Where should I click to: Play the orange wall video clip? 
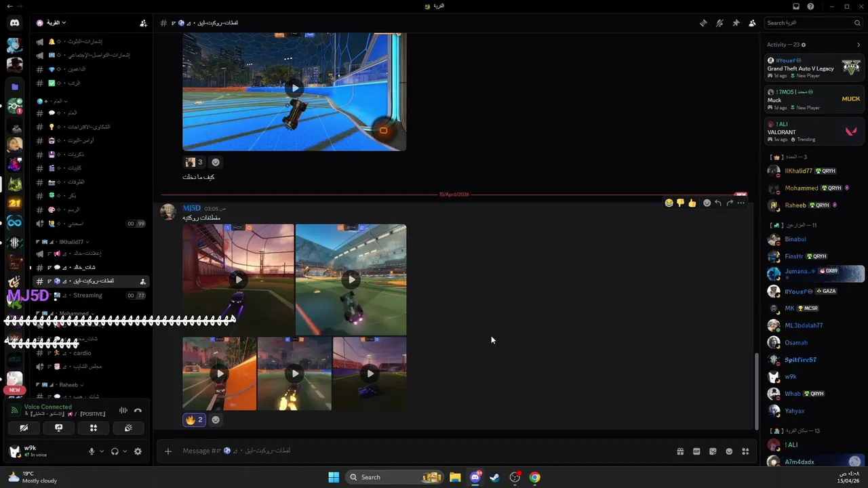219,373
